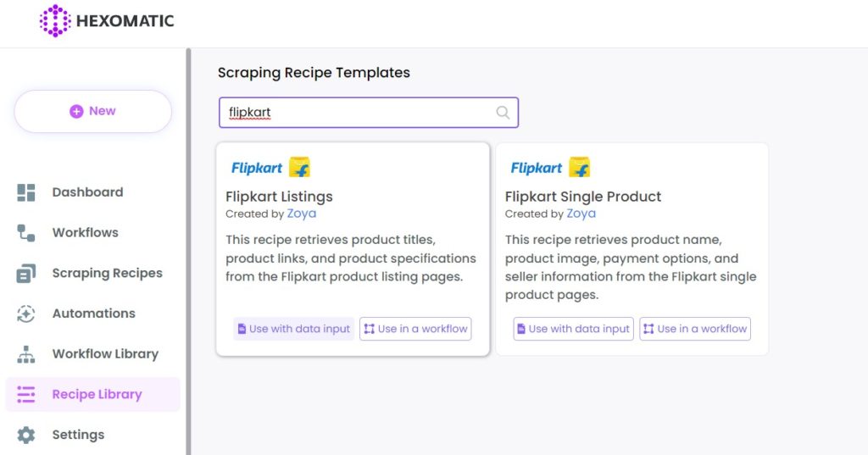Screen dimensions: 868x455
Task: Use Flipkart Single Product with data input
Action: pyautogui.click(x=574, y=329)
